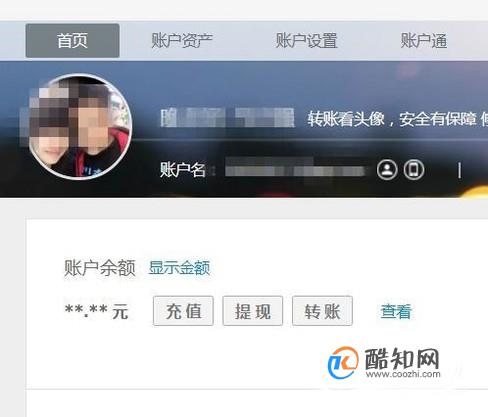
Task: Click the 转账 transfer button
Action: pos(322,311)
